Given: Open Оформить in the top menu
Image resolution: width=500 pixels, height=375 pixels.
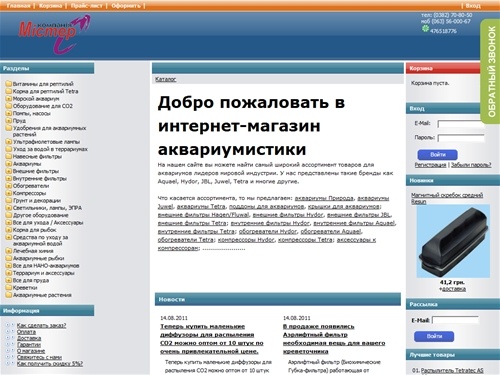Looking at the screenshot, I should (126, 6).
